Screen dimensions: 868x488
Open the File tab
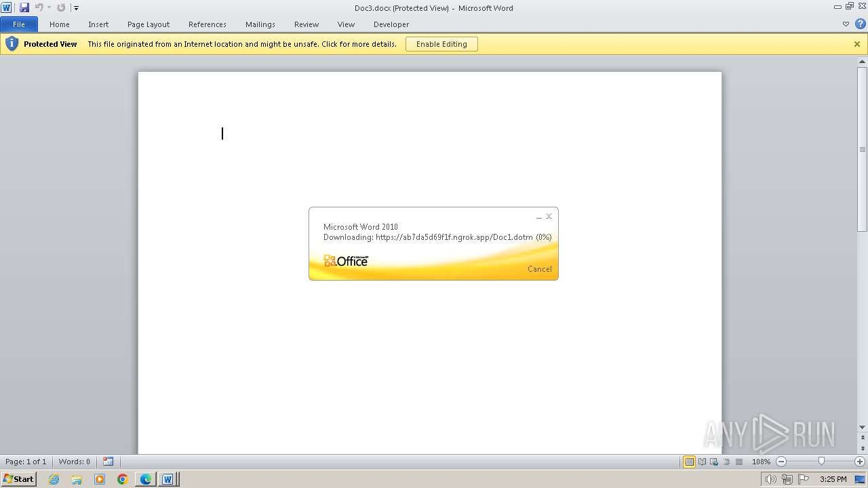pos(19,24)
